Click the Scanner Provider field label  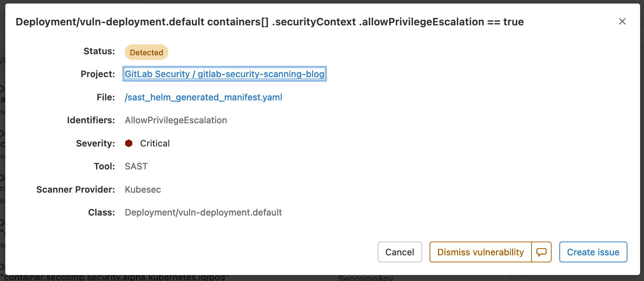point(75,189)
